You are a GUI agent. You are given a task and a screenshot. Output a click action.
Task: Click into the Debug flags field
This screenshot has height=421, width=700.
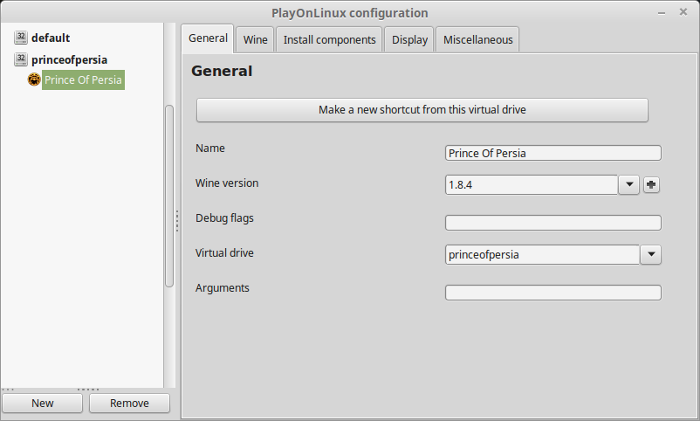pyautogui.click(x=553, y=223)
